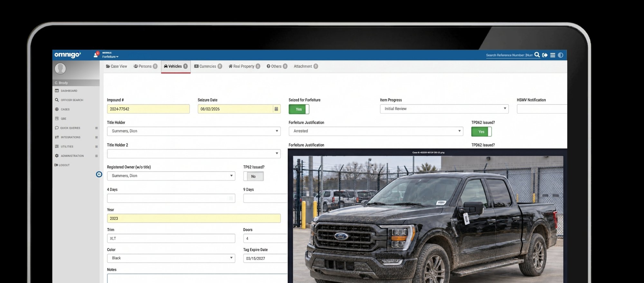
Task: Open the Title Holder dropdown
Action: [194, 131]
